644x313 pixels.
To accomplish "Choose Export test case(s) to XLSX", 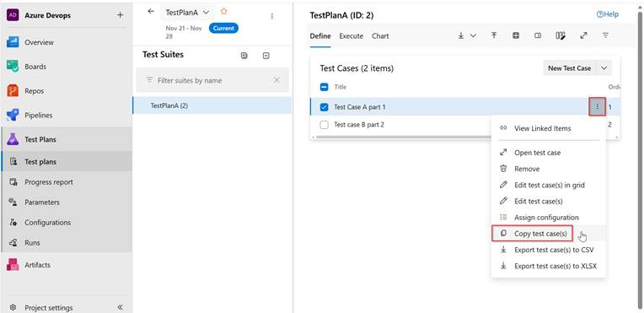I will pyautogui.click(x=548, y=266).
